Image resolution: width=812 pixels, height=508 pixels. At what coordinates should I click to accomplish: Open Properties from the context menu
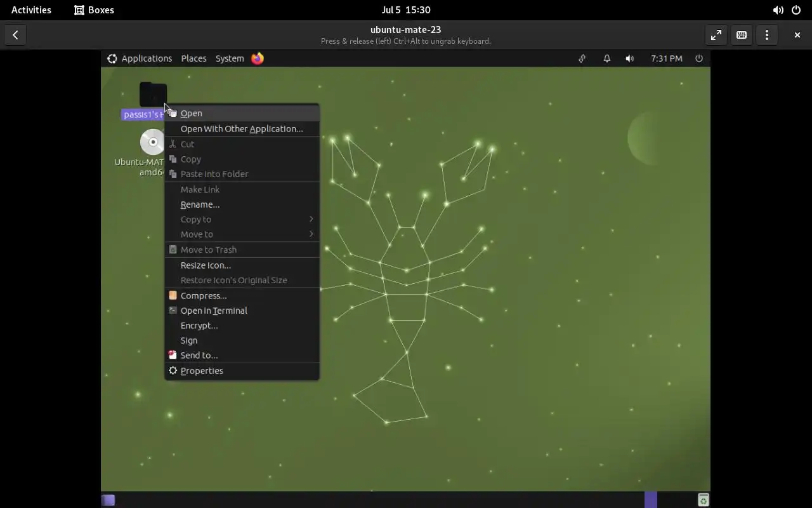click(242, 371)
